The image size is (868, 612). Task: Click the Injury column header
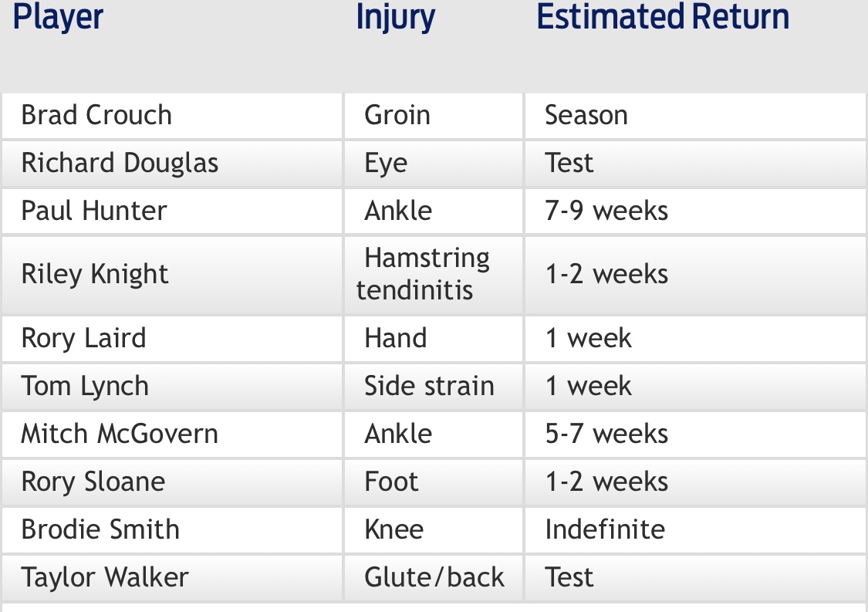pos(395,17)
